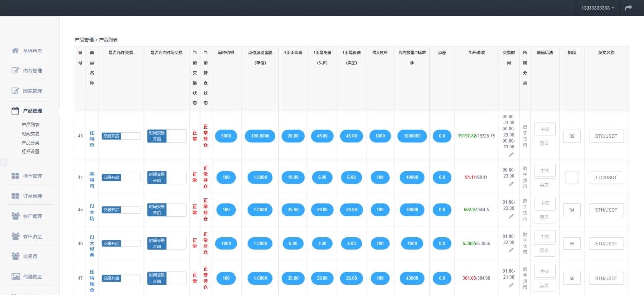Select 产品列表 submenu item
This screenshot has height=295, width=644.
click(30, 125)
